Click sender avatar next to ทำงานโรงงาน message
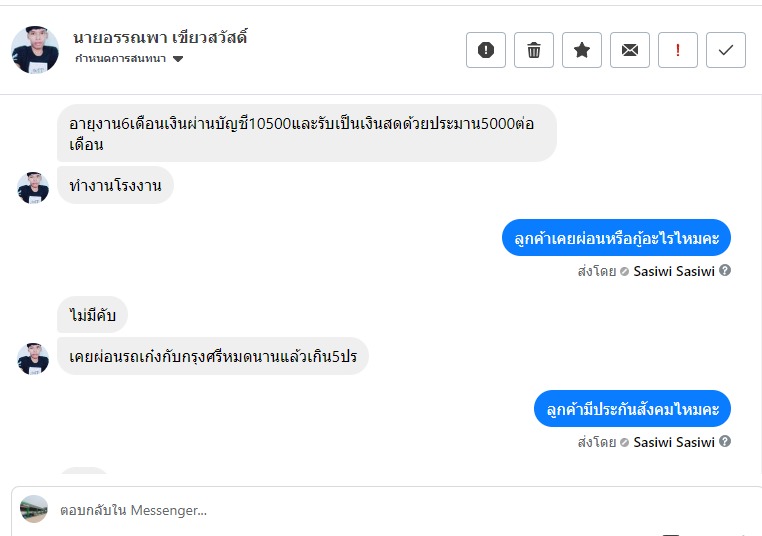Viewport: 762px width, 536px height. (x=33, y=187)
